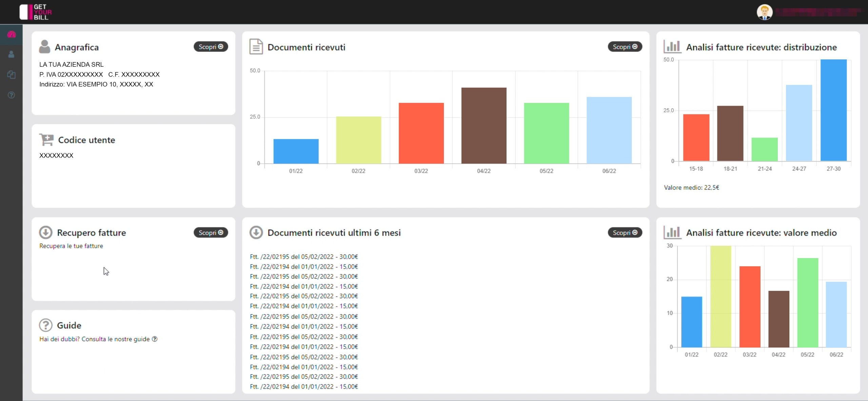Click the 27-30 bar in distribuzione chart
The height and width of the screenshot is (401, 868).
point(833,110)
